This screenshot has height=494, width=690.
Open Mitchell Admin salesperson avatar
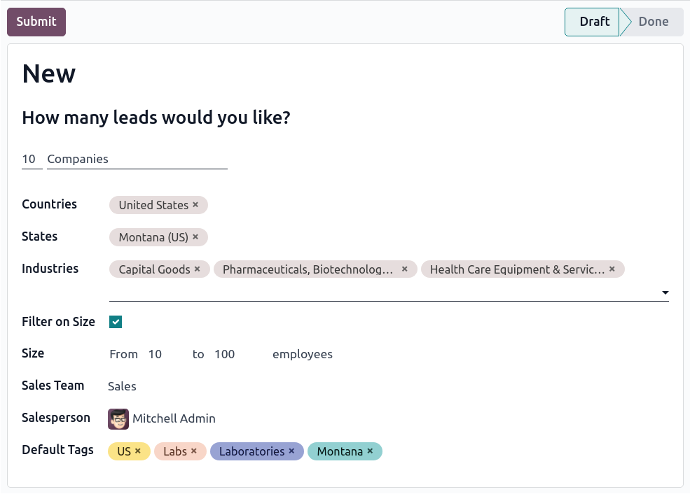[x=118, y=419]
